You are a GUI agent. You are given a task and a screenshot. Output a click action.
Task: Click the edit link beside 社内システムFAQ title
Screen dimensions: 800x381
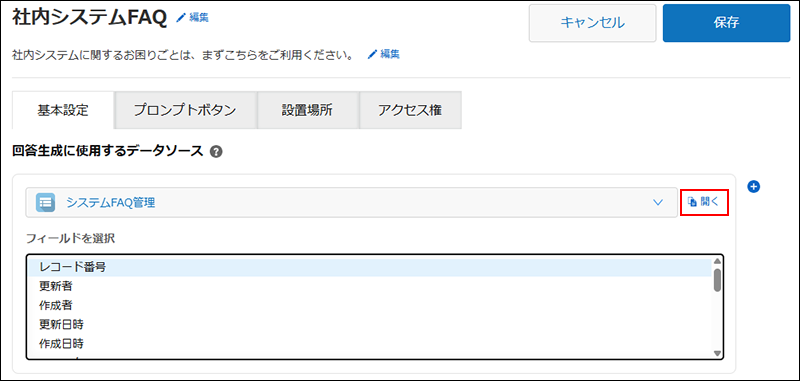pyautogui.click(x=192, y=18)
